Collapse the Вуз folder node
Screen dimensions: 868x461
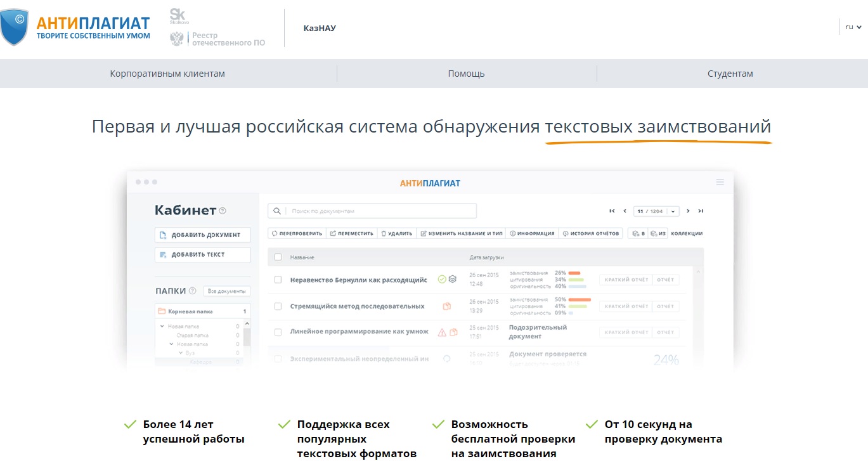pyautogui.click(x=180, y=353)
